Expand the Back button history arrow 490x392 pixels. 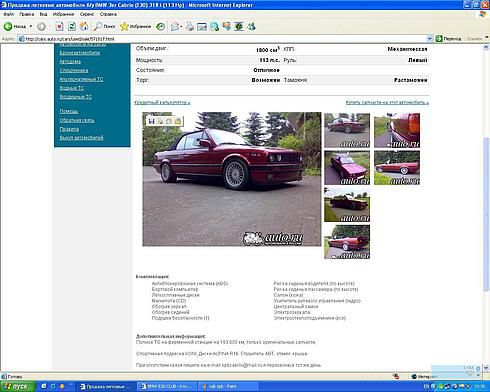(31, 26)
